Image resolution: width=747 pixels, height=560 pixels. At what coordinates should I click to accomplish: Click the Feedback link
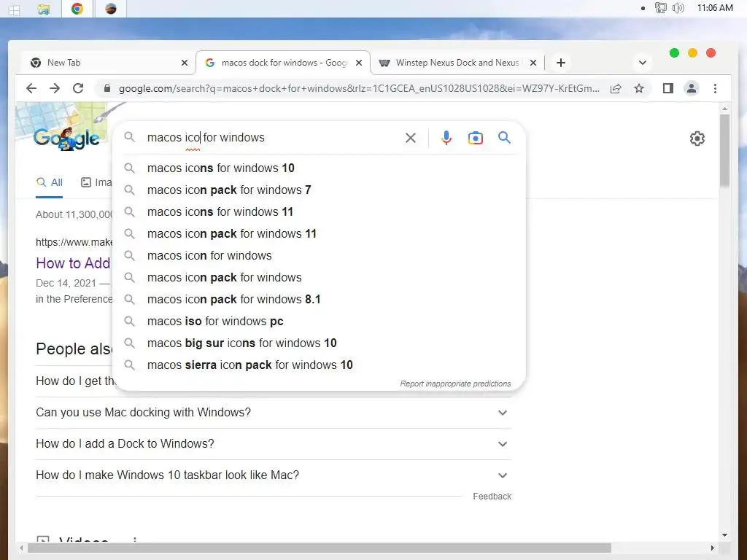point(492,496)
